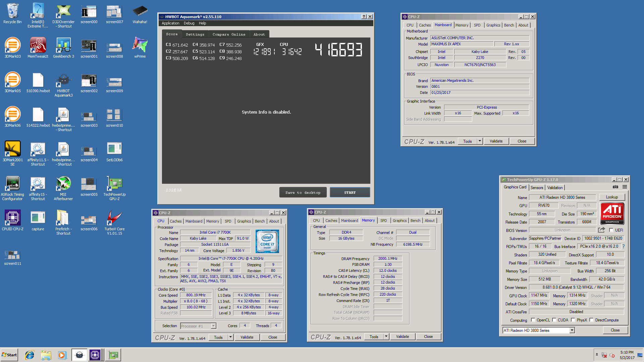
Task: Select the 3DMark05 desktop icon
Action: [x=12, y=82]
